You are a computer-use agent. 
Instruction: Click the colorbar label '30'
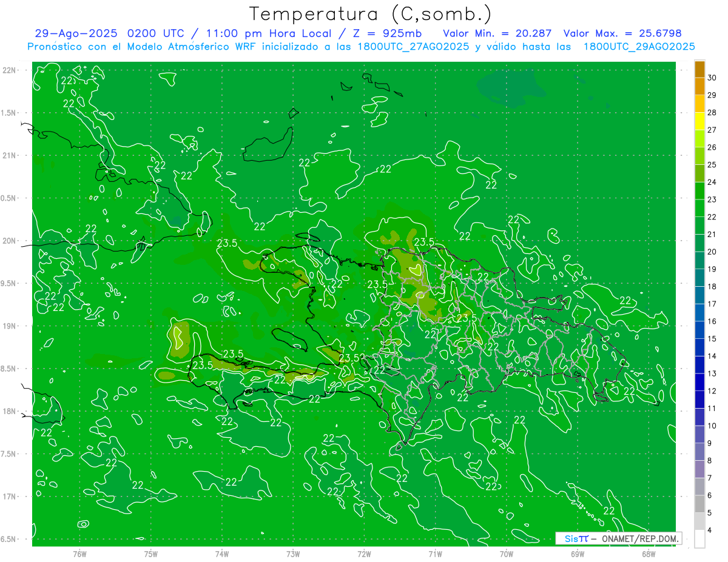click(712, 78)
